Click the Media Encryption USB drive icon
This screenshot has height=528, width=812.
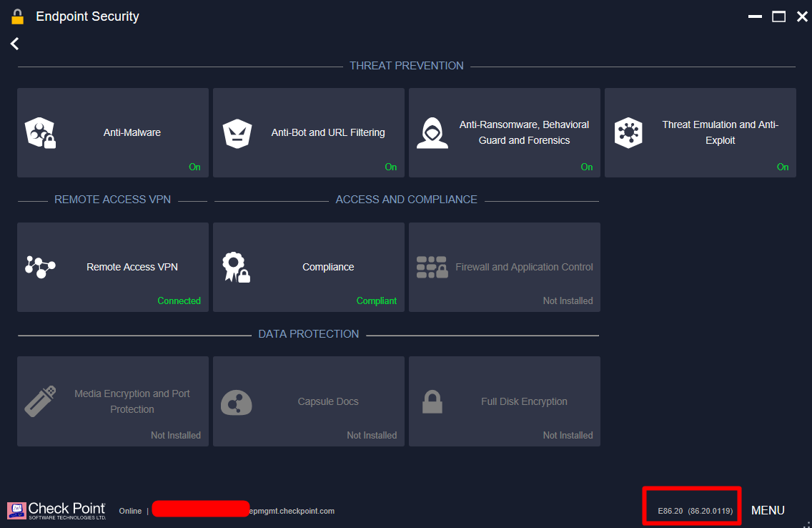(41, 401)
